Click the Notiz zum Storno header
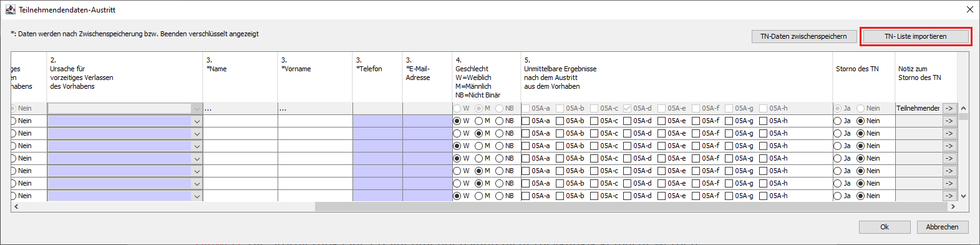This screenshot has width=980, height=245. 926,77
